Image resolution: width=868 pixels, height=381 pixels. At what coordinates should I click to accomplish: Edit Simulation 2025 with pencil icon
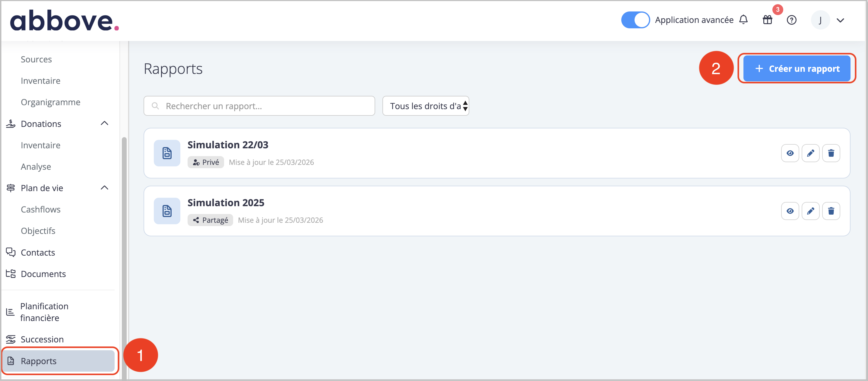(810, 211)
